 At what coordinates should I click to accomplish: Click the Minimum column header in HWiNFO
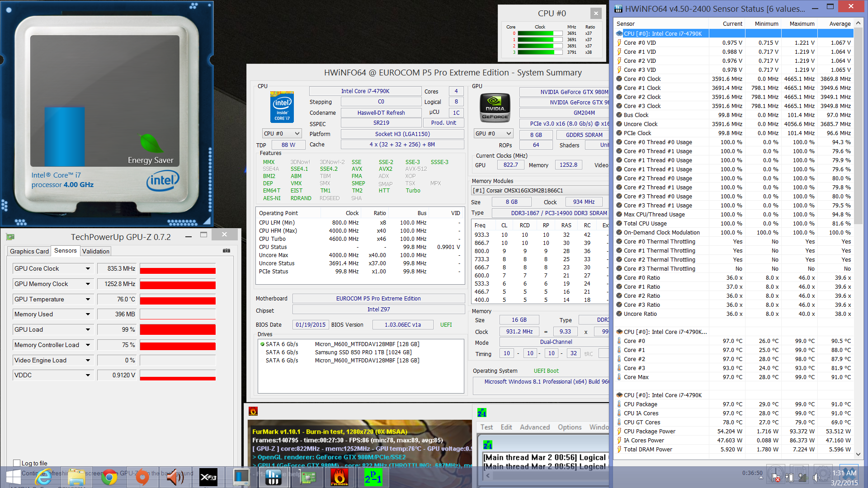(763, 24)
